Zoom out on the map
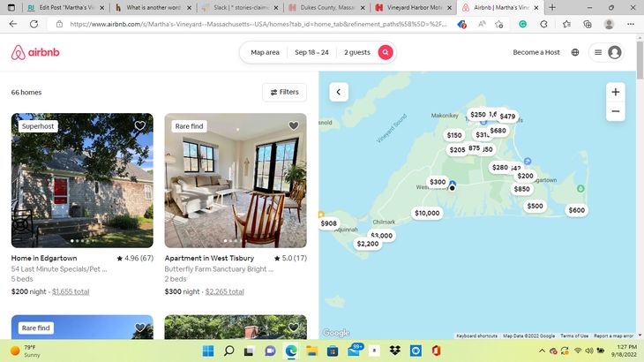 [615, 111]
